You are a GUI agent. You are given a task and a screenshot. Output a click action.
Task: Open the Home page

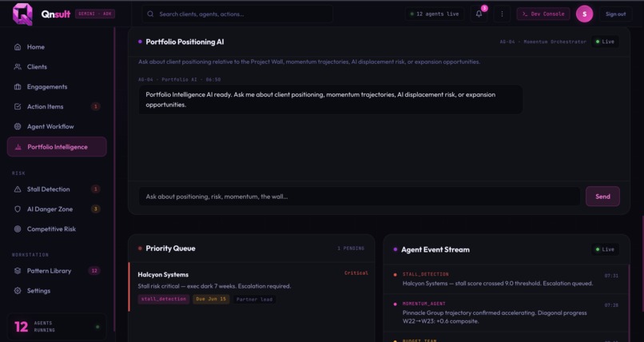(x=57, y=47)
